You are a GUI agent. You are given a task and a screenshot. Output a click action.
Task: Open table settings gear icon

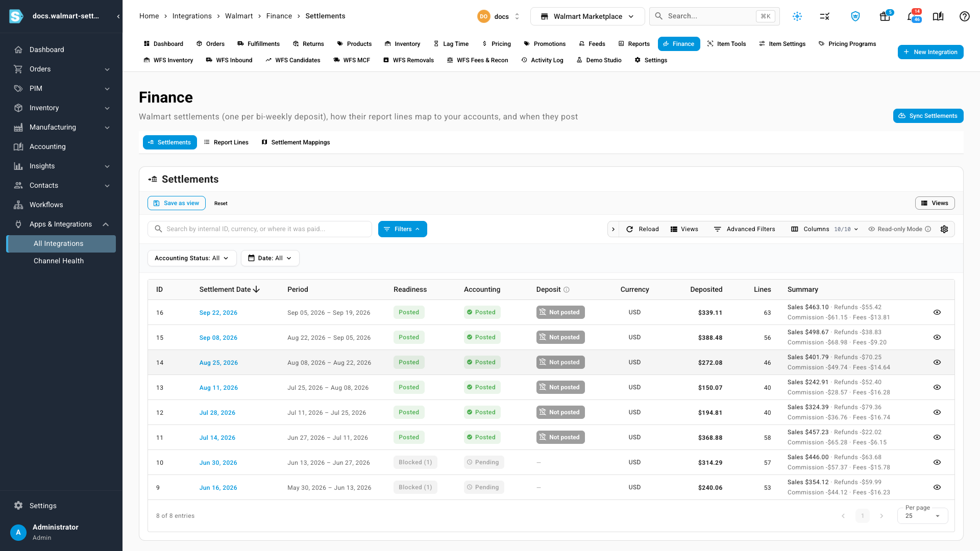[944, 229]
